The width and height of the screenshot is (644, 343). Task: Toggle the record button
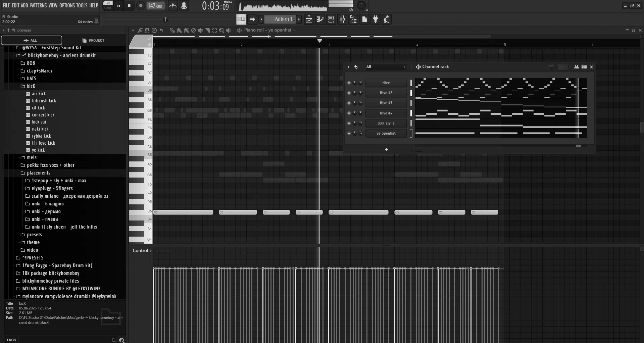coord(141,6)
